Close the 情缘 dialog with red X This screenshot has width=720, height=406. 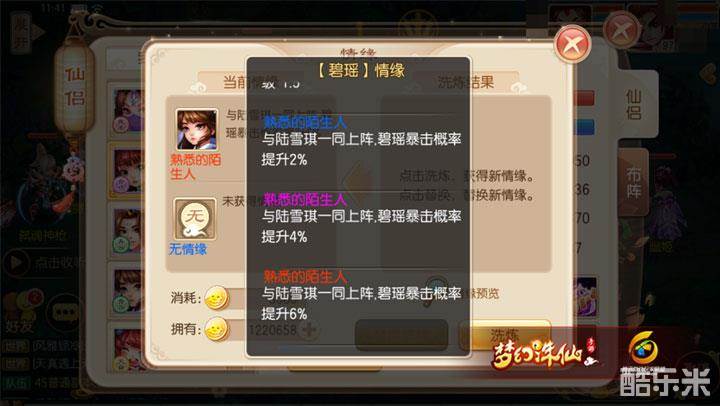point(573,44)
